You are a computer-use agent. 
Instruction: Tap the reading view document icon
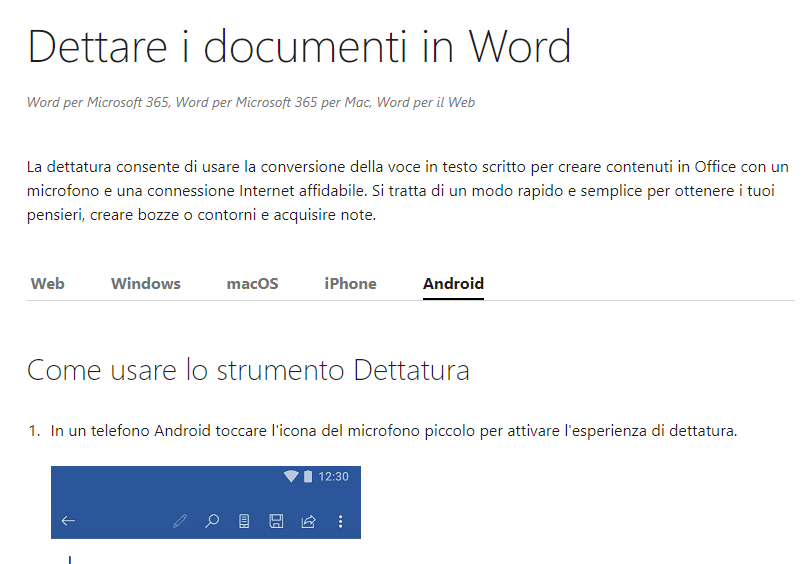coord(244,521)
